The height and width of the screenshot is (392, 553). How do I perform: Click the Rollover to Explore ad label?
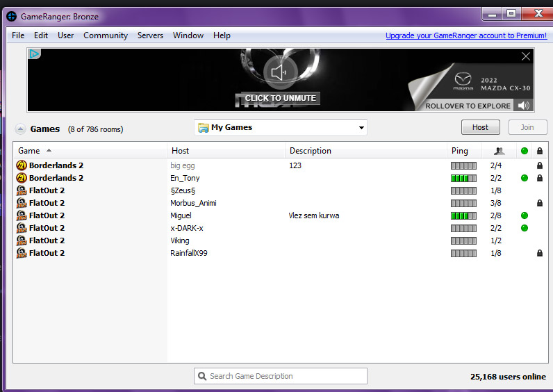(468, 106)
